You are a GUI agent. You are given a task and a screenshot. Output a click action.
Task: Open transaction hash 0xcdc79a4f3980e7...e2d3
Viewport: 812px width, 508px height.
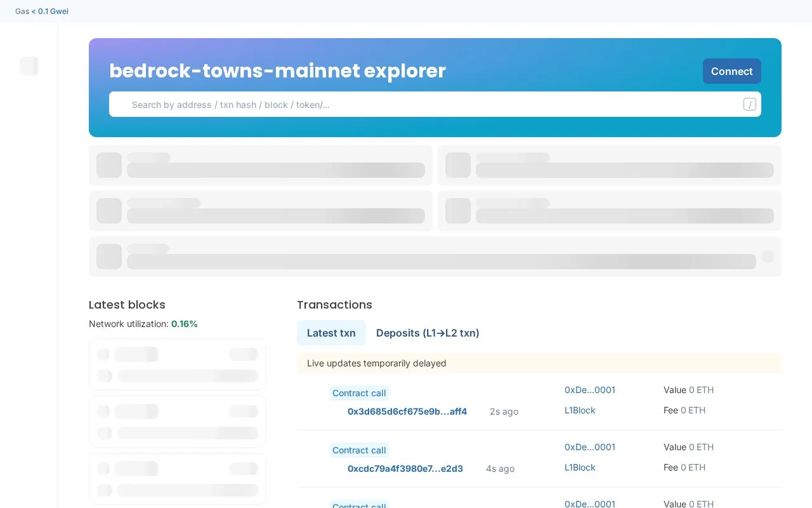click(405, 469)
